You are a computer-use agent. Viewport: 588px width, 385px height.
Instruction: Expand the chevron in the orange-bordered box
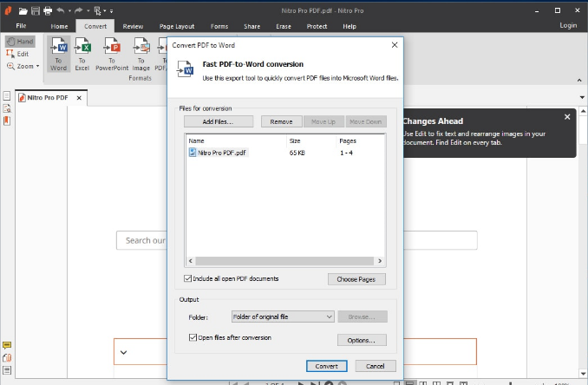123,352
